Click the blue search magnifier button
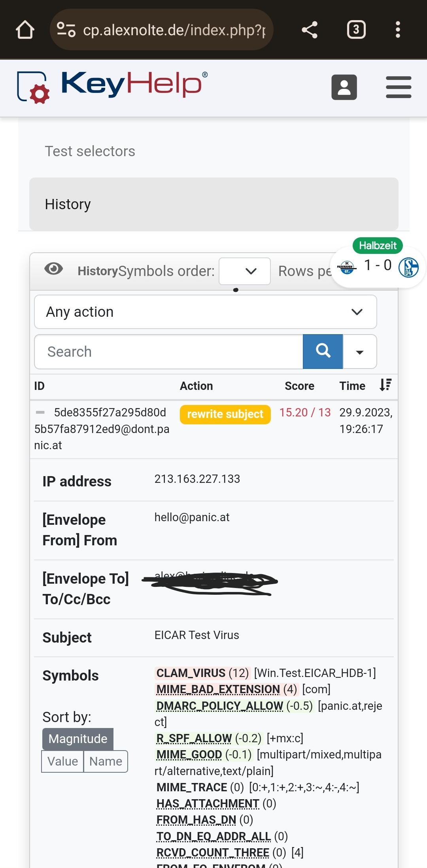427x868 pixels. (323, 351)
